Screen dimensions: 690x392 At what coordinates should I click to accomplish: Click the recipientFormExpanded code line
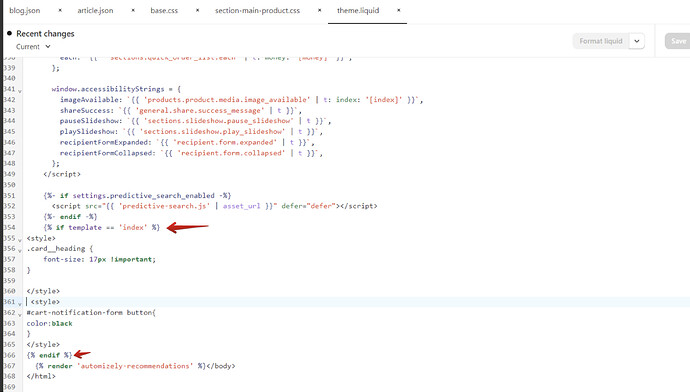coord(187,142)
